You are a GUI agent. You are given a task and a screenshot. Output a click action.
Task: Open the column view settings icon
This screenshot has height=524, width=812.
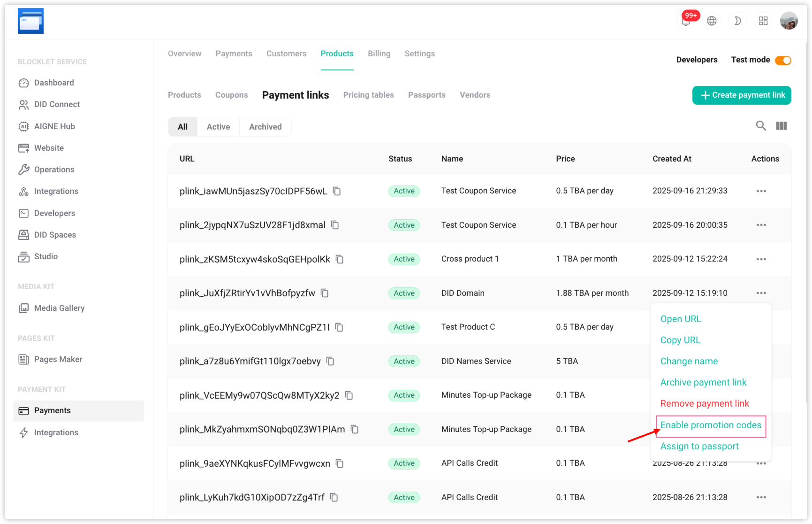[x=782, y=126]
